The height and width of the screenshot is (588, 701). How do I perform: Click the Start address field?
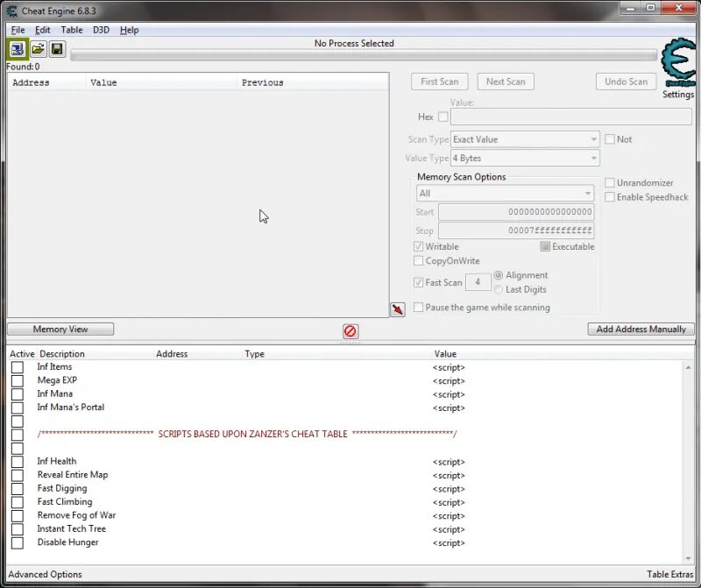[516, 212]
